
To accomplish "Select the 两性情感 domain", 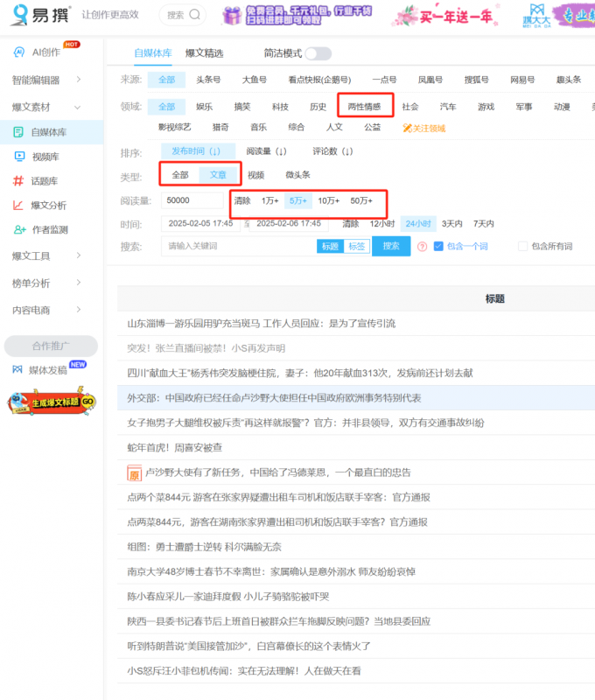I will coord(364,107).
